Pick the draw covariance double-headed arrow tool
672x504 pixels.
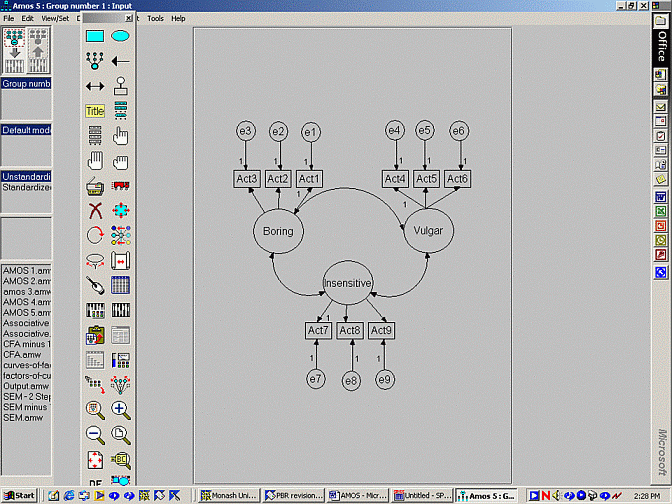[95, 86]
